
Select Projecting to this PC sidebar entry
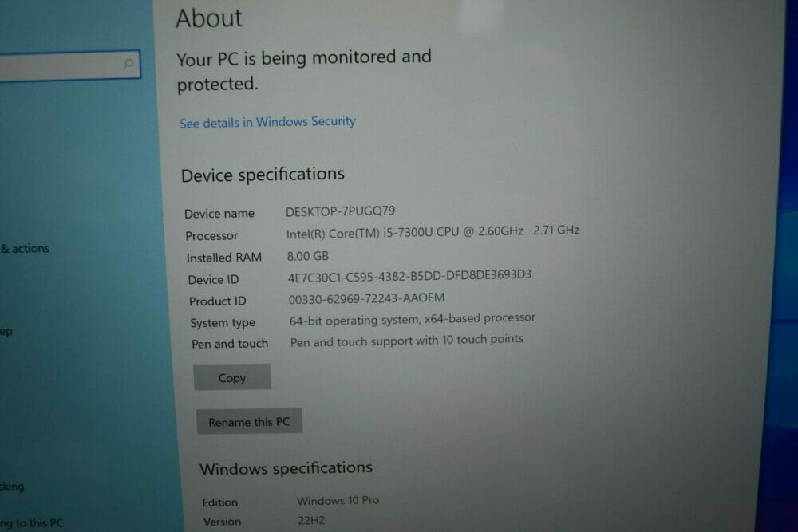click(x=32, y=523)
